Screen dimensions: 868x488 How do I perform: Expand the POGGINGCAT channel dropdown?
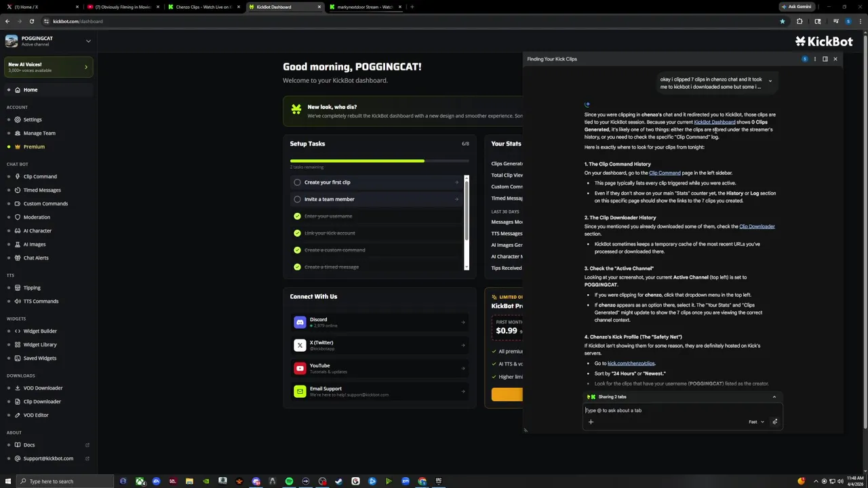pos(87,41)
